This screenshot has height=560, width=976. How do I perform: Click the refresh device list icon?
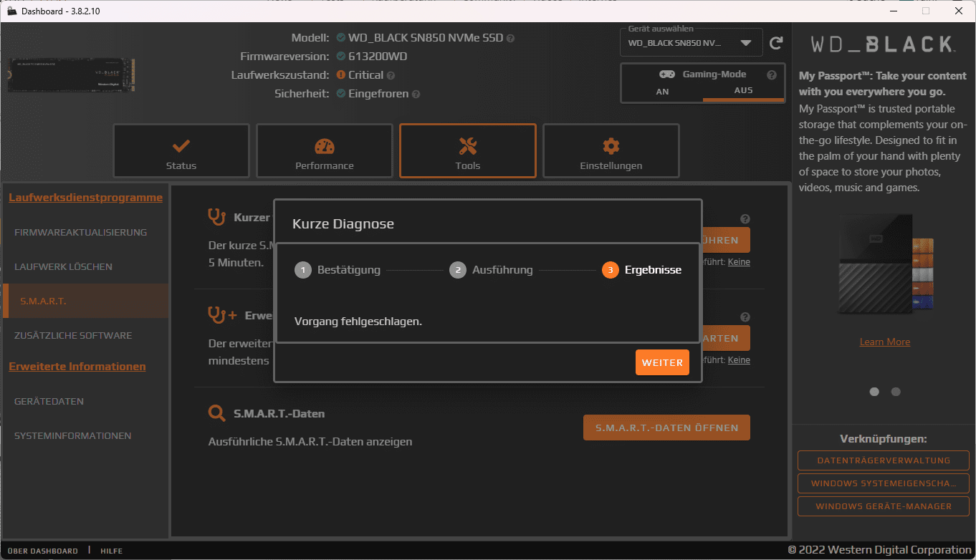tap(776, 44)
